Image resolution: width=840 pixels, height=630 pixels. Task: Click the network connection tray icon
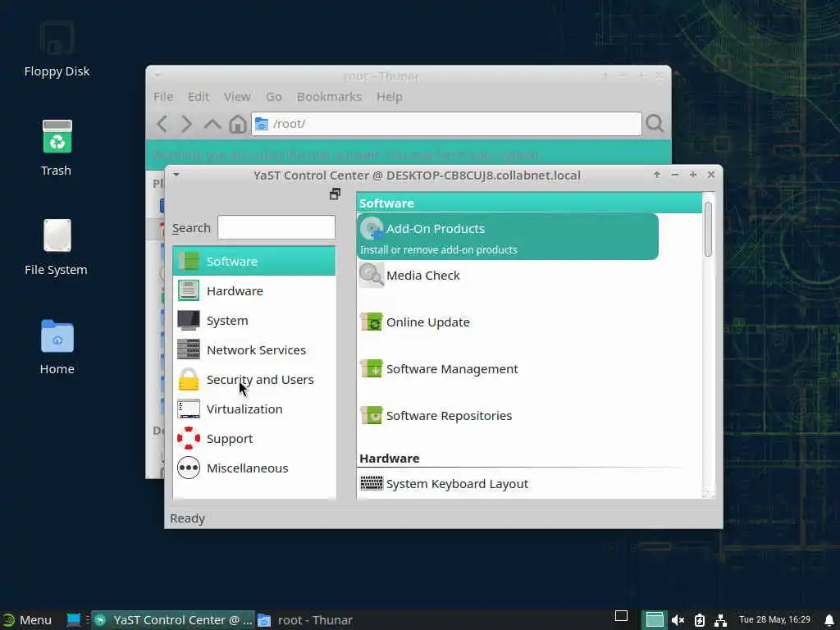click(x=720, y=620)
